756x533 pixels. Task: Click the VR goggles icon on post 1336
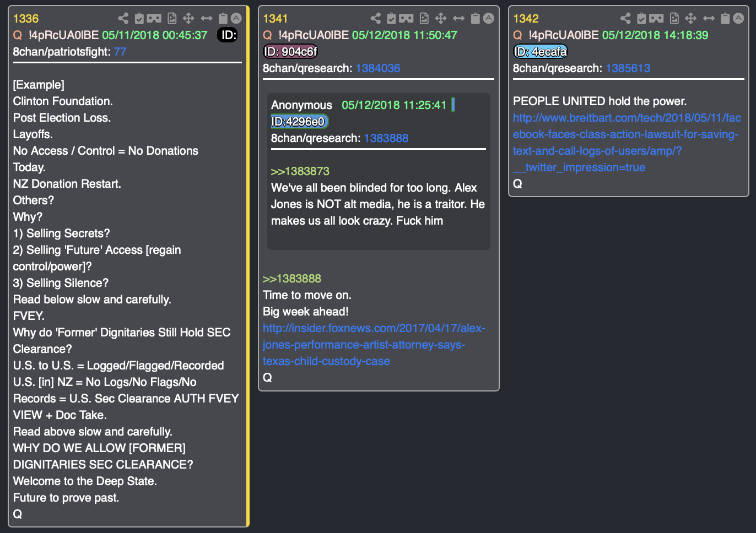[x=154, y=18]
